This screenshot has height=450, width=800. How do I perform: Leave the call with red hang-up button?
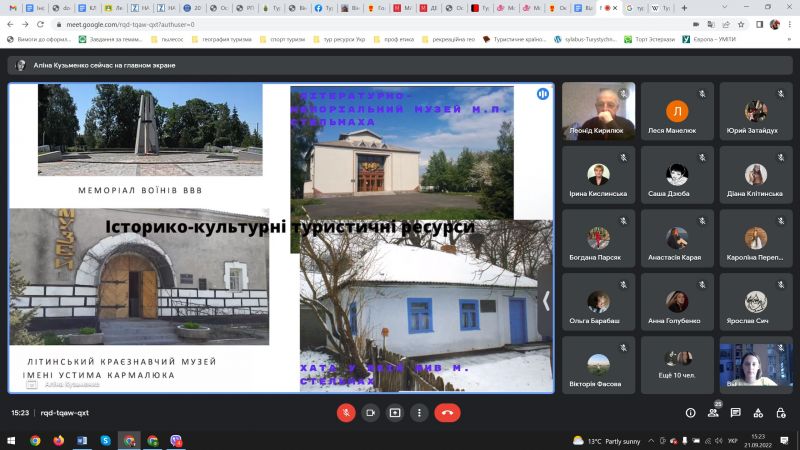click(x=447, y=413)
